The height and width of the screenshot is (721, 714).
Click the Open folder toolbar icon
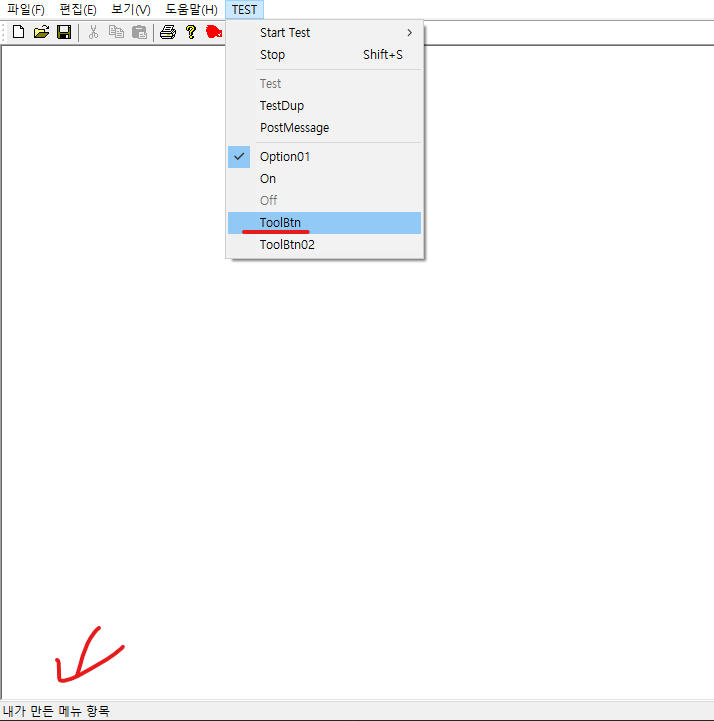pos(41,32)
